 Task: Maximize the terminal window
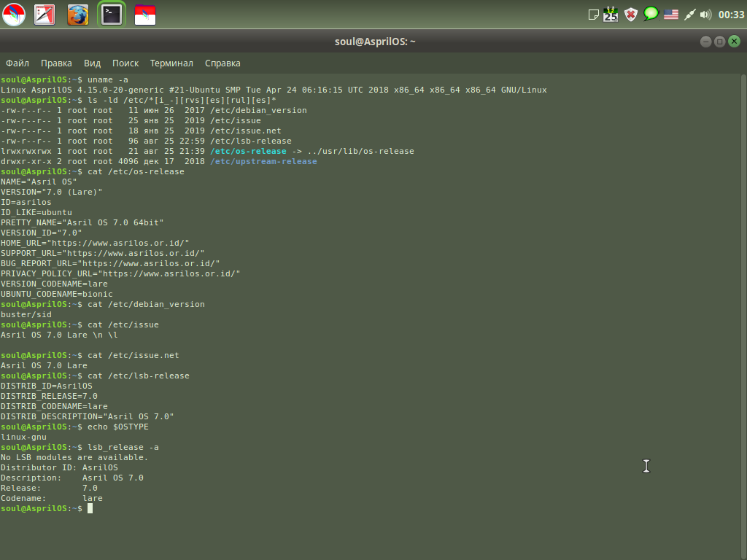(720, 42)
